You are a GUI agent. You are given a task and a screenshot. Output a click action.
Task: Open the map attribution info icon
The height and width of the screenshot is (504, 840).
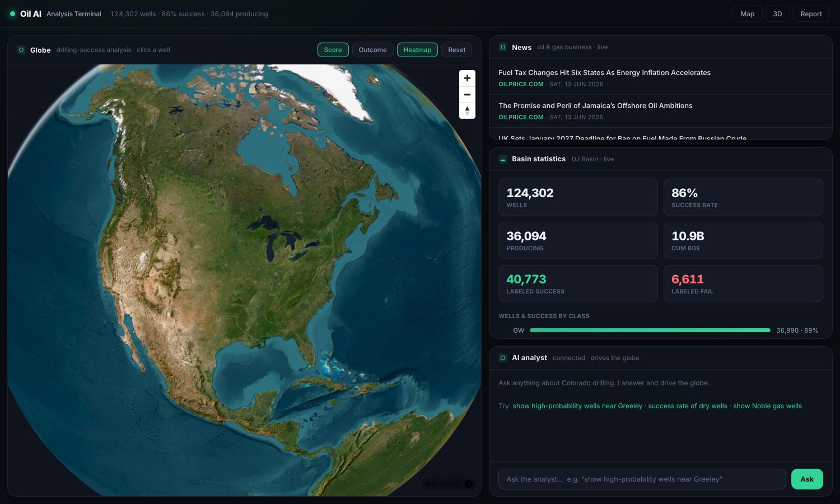(469, 484)
